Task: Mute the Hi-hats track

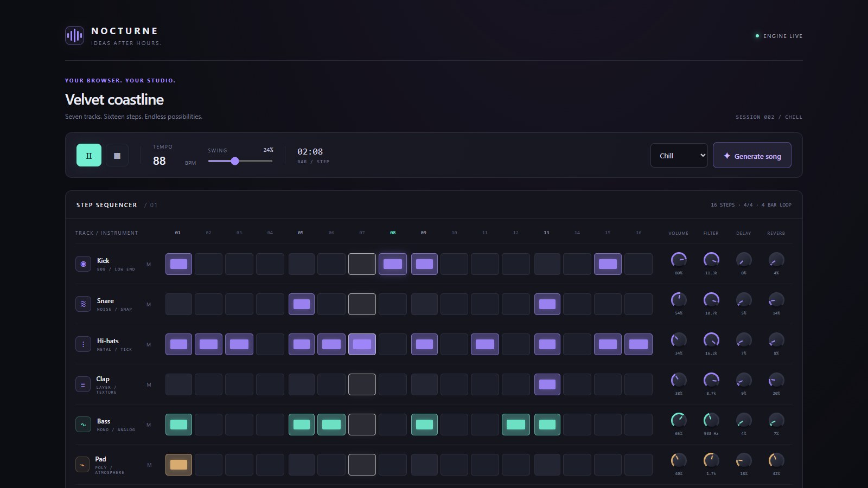Action: click(x=149, y=345)
